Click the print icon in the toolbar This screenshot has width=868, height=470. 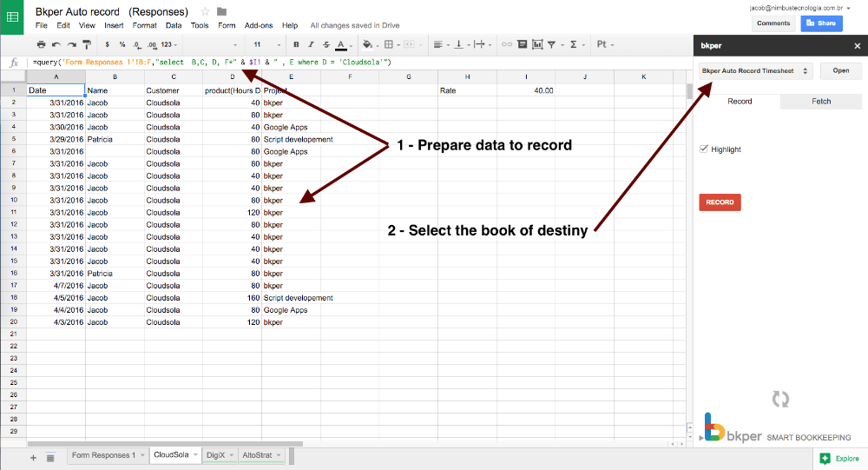coord(41,44)
